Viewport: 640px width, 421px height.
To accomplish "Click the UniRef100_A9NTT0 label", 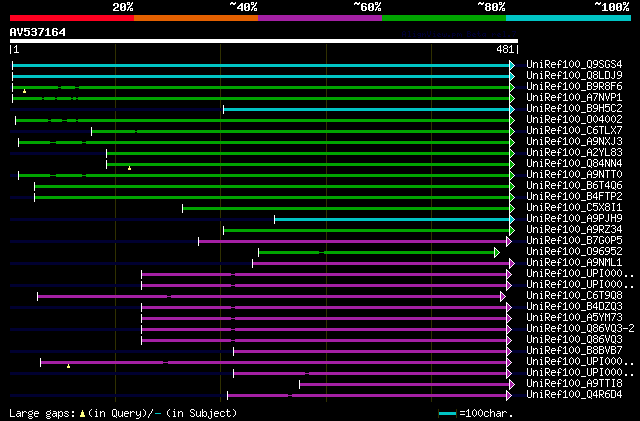I will coord(574,175).
